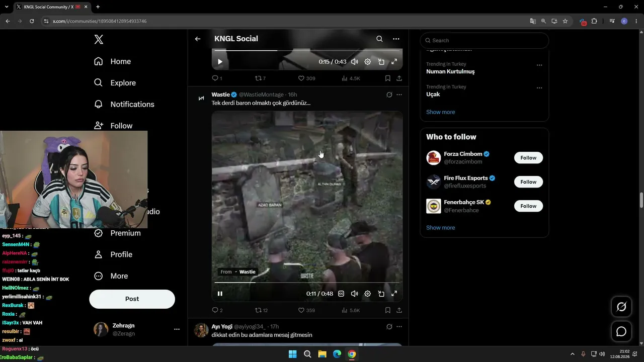Reply to Wastie's post with 2 replies
This screenshot has height=362, width=644.
pyautogui.click(x=217, y=310)
